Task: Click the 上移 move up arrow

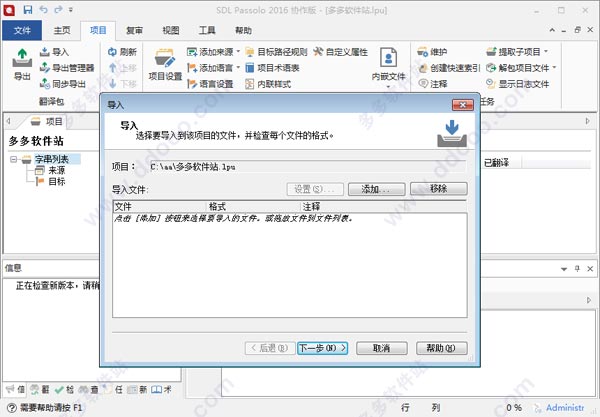Action: pos(122,68)
